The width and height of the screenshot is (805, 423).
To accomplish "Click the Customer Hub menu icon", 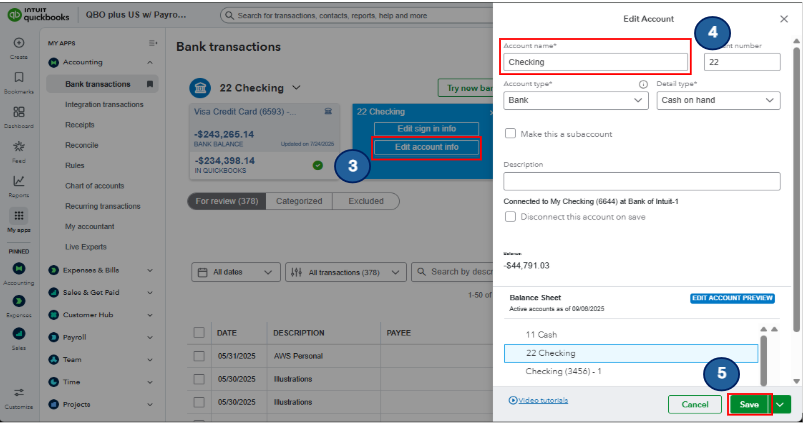I will 53,315.
